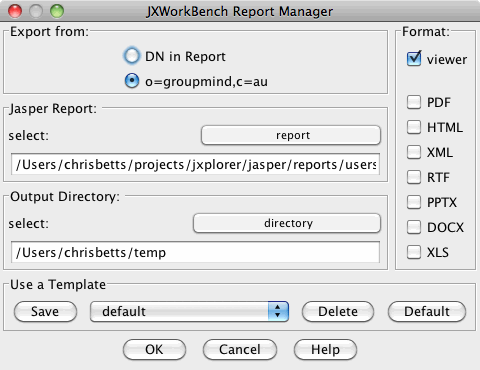Restore settings with the Default button
480x370 pixels.
(427, 311)
